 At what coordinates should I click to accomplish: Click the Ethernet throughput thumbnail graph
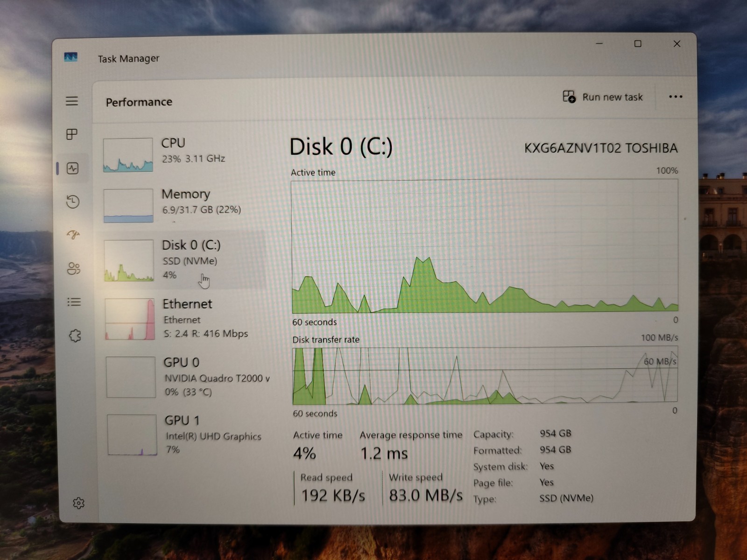point(130,319)
